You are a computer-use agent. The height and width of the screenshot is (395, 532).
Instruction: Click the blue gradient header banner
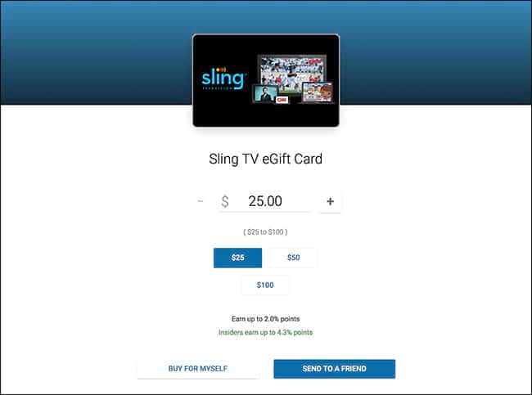coord(95,52)
